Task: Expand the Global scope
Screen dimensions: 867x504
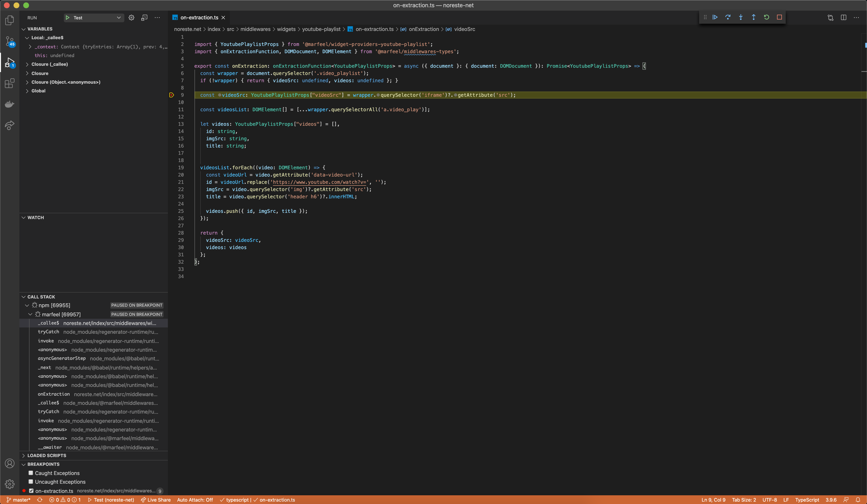Action: (x=27, y=91)
